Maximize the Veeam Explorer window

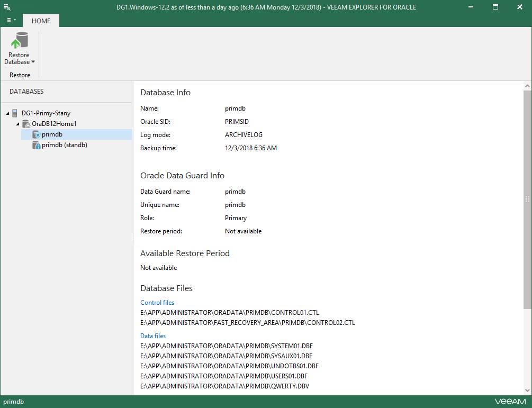pyautogui.click(x=495, y=7)
